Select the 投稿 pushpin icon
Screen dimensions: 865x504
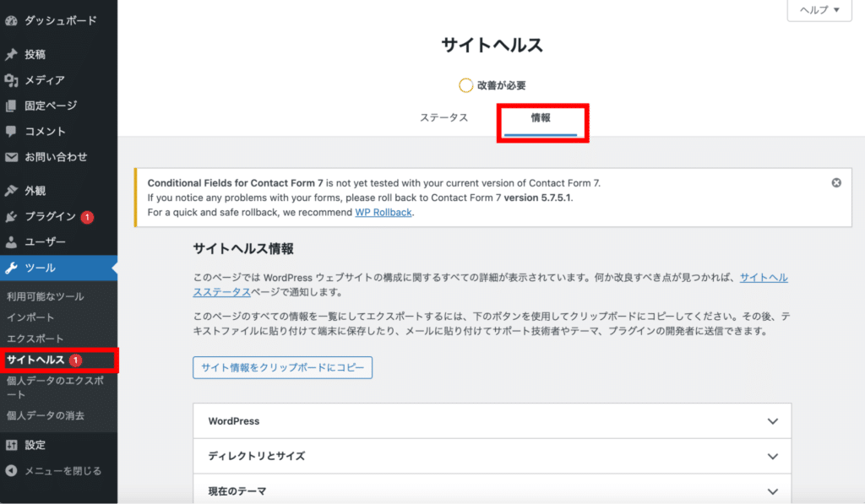pos(11,54)
